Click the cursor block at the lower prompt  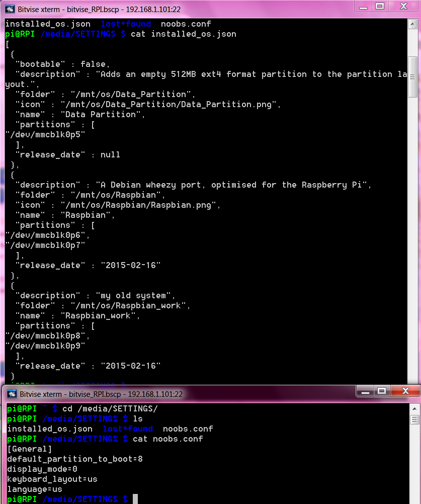[135, 499]
